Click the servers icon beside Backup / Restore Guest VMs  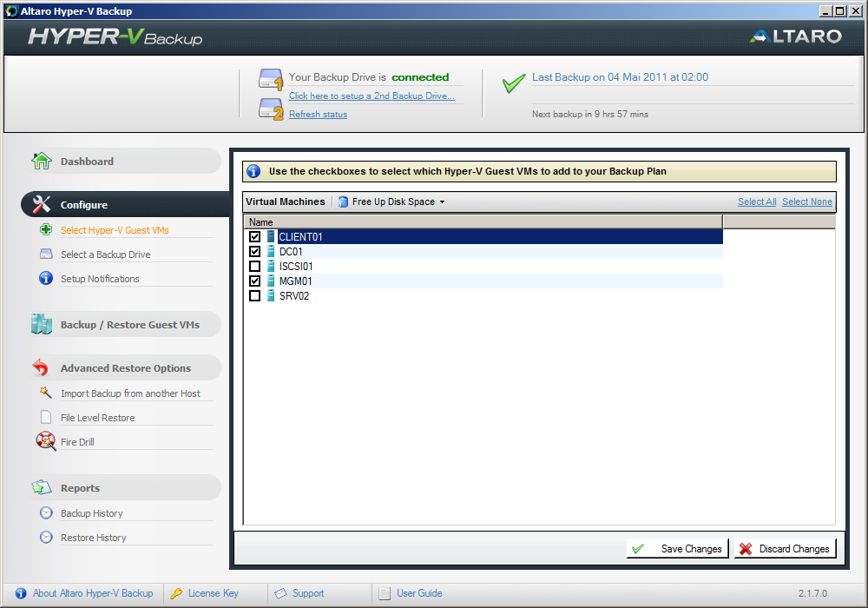(x=42, y=325)
